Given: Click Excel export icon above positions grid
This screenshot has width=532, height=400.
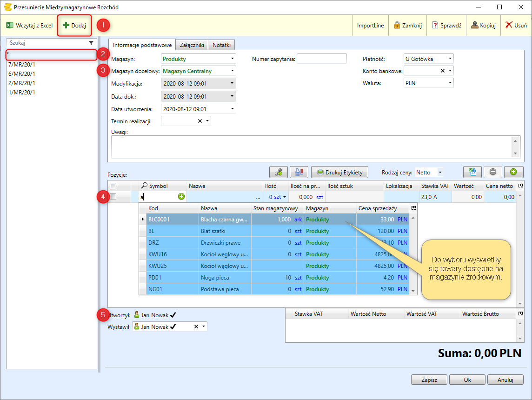Looking at the screenshot, I should tap(472, 172).
